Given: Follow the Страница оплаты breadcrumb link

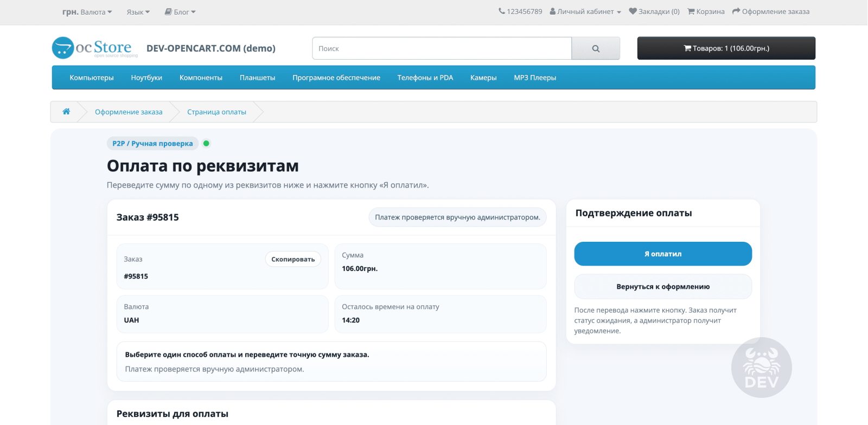Looking at the screenshot, I should [216, 112].
